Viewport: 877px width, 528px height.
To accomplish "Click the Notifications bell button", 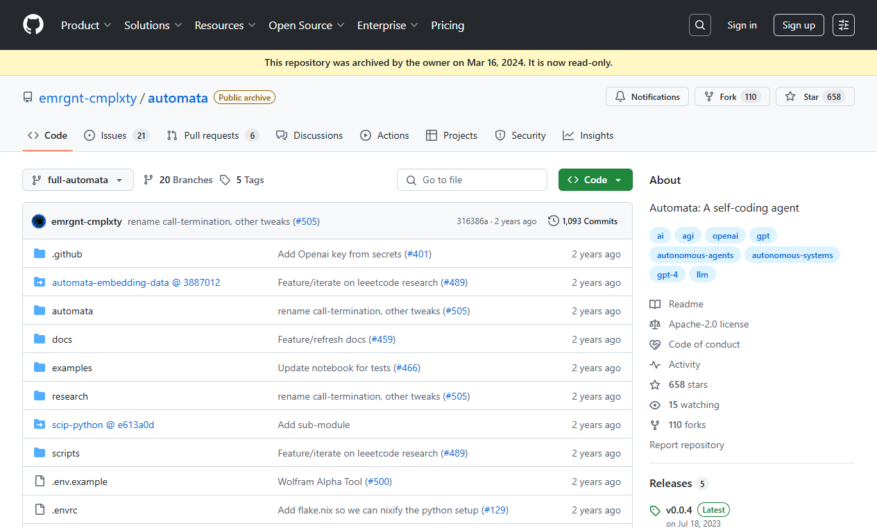I will pos(647,97).
